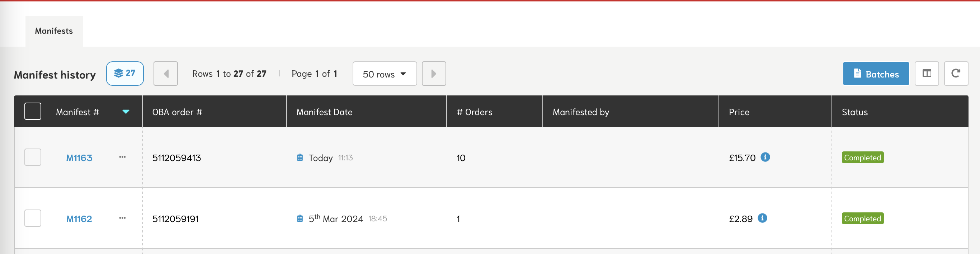Tick the select-all checkbox in table header
The height and width of the screenshot is (254, 980).
pyautogui.click(x=33, y=112)
